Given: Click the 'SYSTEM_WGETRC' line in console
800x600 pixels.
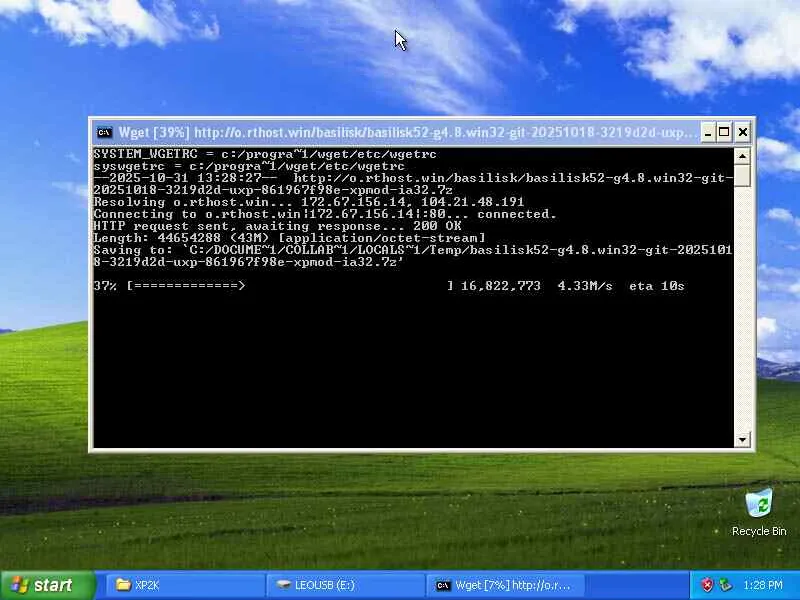Looking at the screenshot, I should coord(265,154).
